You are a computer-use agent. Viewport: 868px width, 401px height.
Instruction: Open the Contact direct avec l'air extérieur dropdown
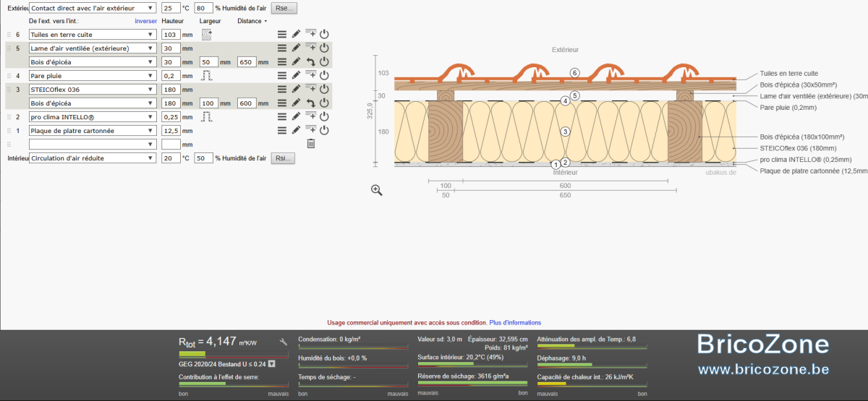click(92, 8)
